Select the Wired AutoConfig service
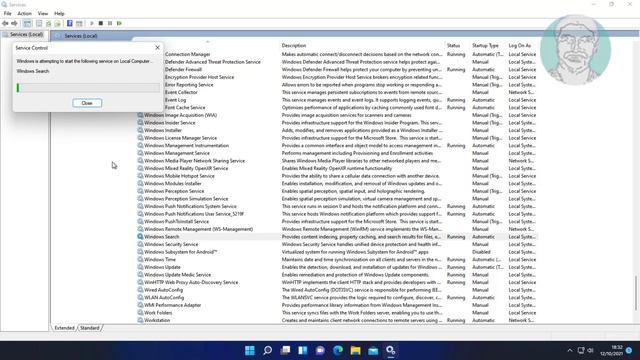This screenshot has height=360, width=640. [x=337, y=290]
